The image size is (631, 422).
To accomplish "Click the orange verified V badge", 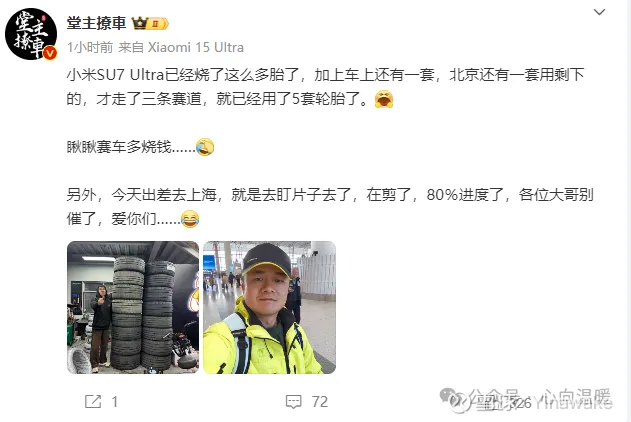I will (x=50, y=53).
